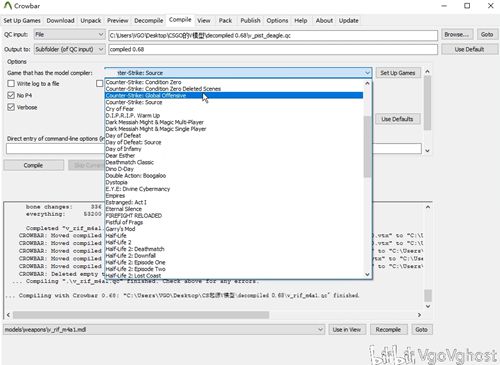The height and width of the screenshot is (365, 500).
Task: Show the About tab
Action: tap(324, 21)
